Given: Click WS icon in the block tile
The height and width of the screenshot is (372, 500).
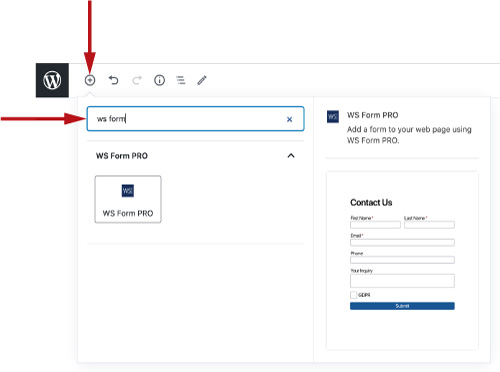Looking at the screenshot, I should (128, 191).
